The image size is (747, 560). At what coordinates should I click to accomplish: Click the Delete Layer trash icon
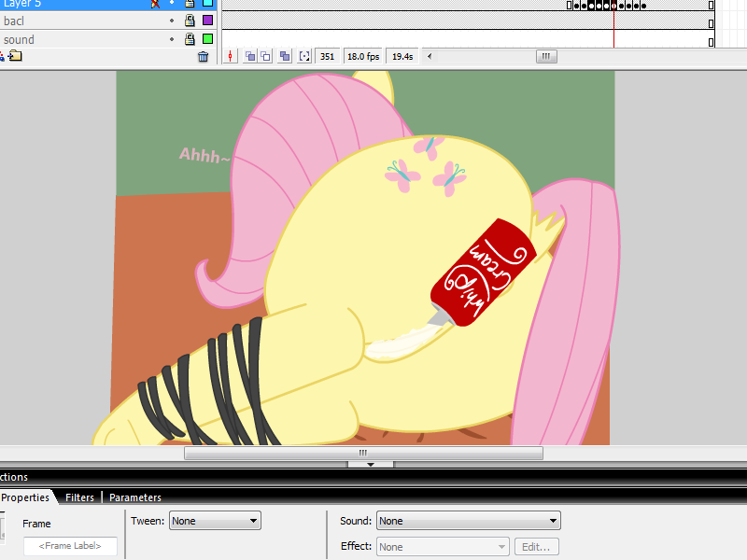point(203,57)
